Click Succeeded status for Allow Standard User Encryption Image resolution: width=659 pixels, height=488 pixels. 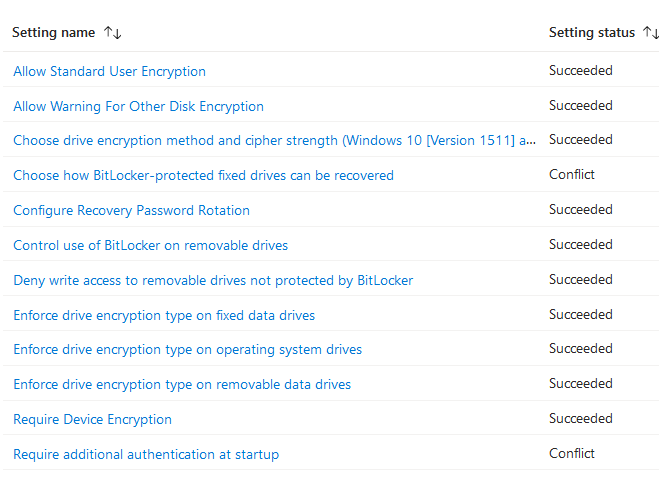tap(580, 70)
